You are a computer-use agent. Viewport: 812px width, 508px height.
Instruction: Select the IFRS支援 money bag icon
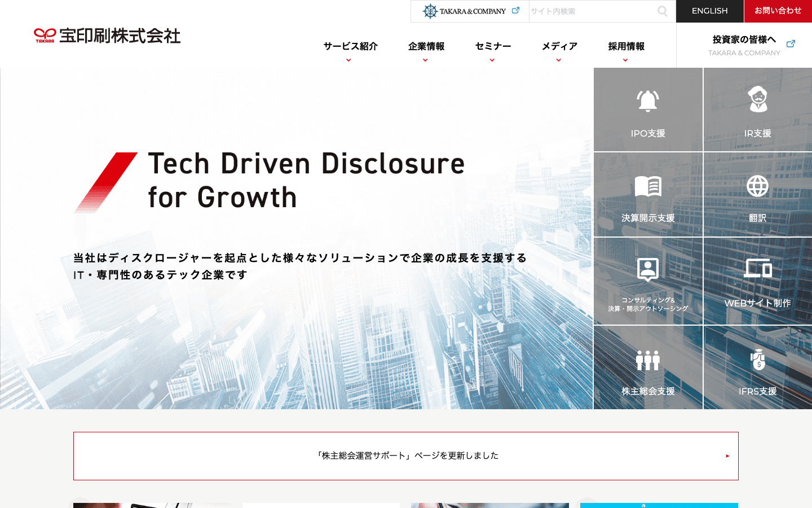(758, 359)
